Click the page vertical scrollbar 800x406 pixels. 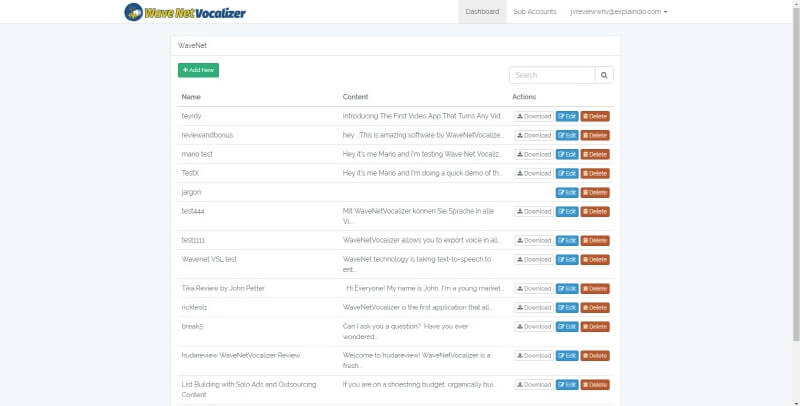(796, 173)
